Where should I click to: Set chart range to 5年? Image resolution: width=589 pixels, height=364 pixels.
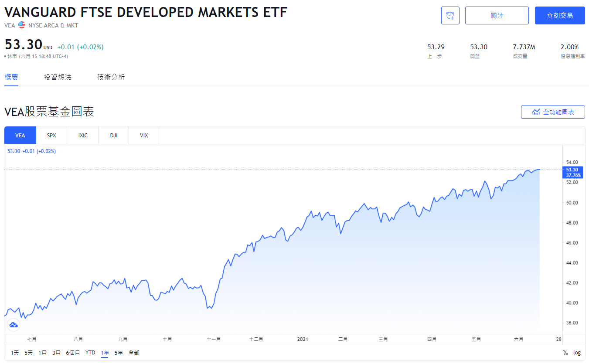[119, 353]
